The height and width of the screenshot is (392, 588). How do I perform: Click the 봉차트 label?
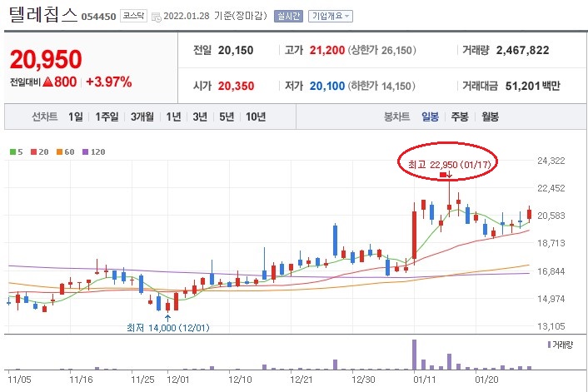point(396,117)
